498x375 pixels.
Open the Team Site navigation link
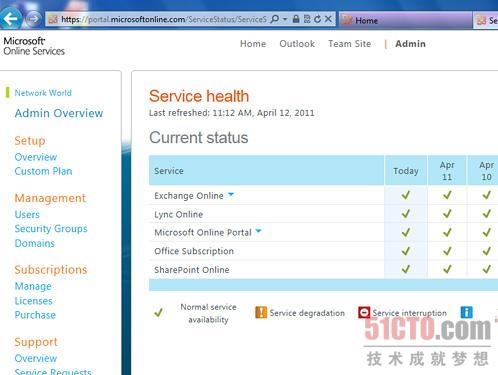point(349,44)
